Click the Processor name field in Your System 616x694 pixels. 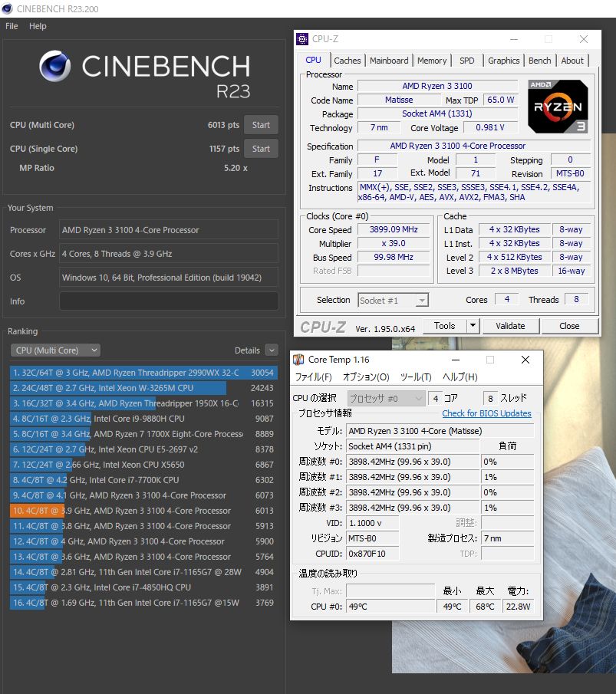coord(169,230)
